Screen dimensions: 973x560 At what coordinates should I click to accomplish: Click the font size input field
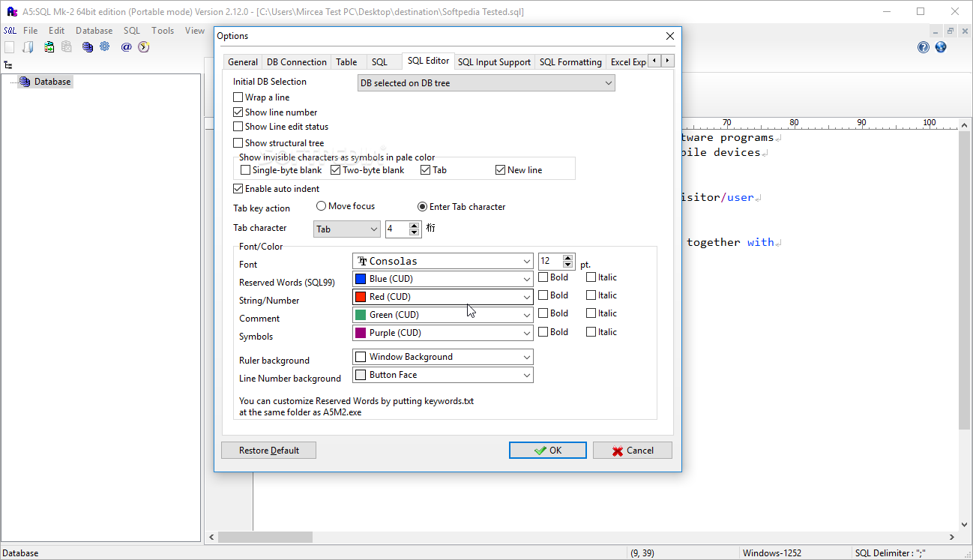pos(550,261)
